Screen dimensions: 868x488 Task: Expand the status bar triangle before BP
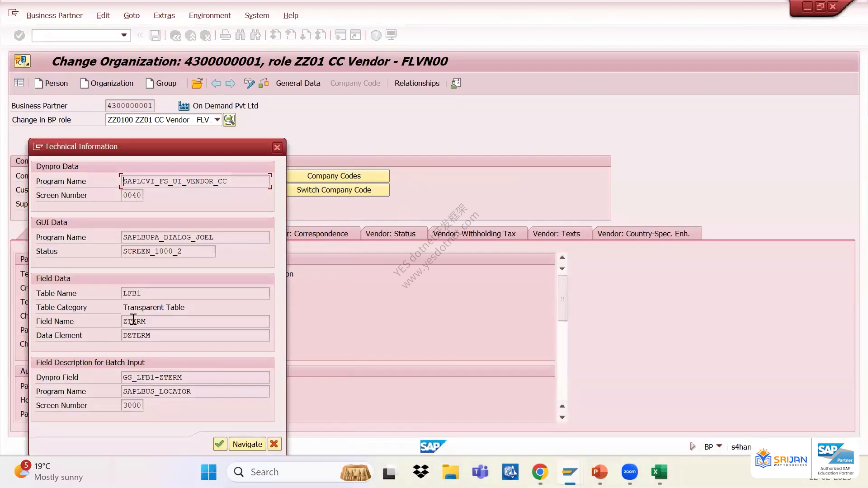coord(692,446)
